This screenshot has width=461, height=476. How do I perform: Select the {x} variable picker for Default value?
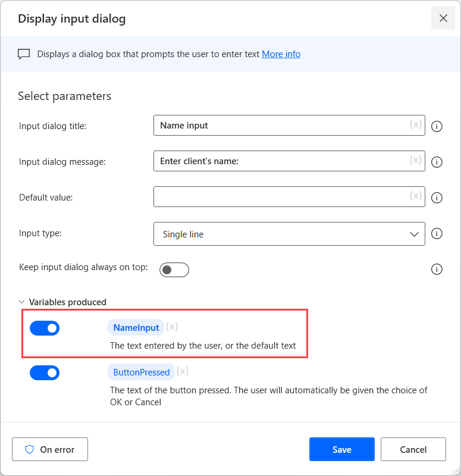[x=415, y=197]
